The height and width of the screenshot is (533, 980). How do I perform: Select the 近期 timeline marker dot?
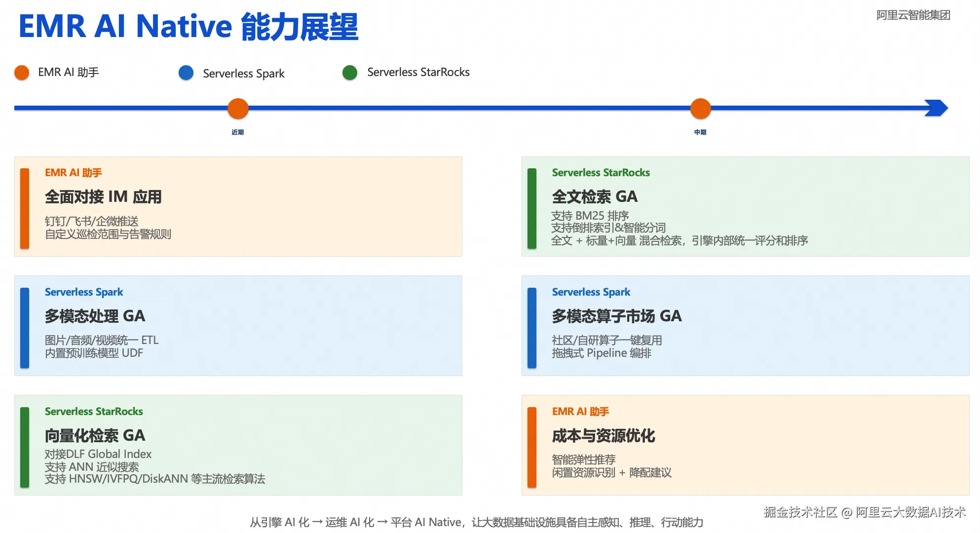click(x=238, y=109)
